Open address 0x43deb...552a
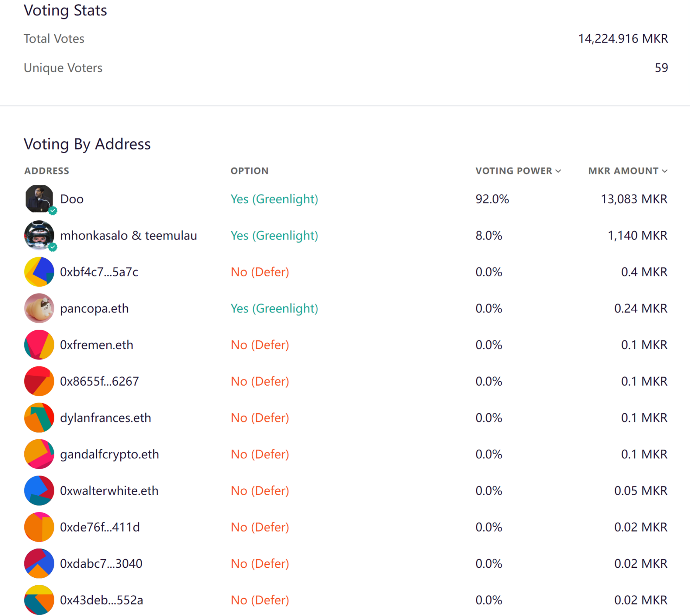Screen dimensions: 690x616 tap(101, 600)
